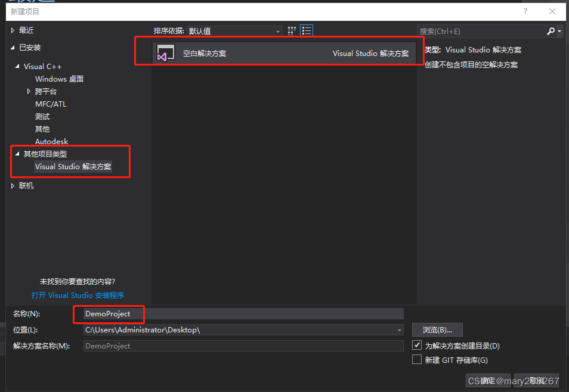Switch templates to list view with details
The image size is (569, 392).
pos(306,30)
